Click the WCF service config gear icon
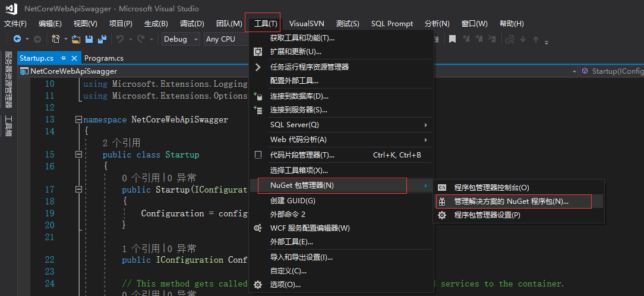Viewport: 644px width, 296px height. tap(258, 228)
